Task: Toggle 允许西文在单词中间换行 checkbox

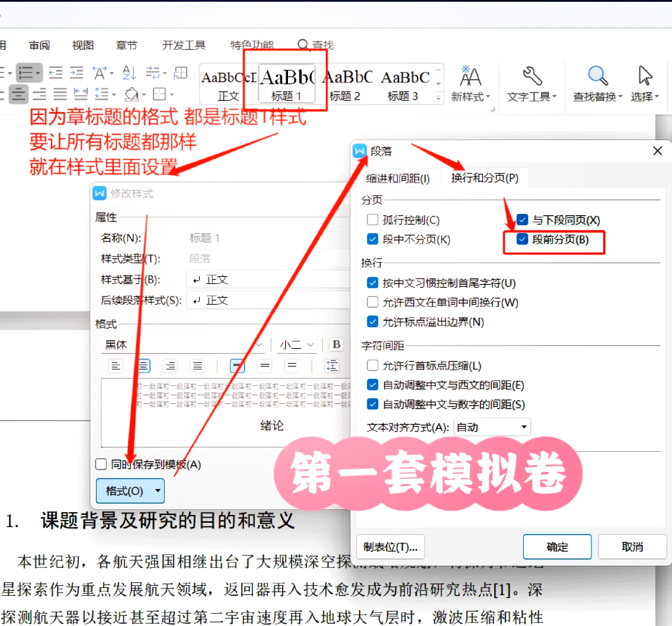Action: 372,302
